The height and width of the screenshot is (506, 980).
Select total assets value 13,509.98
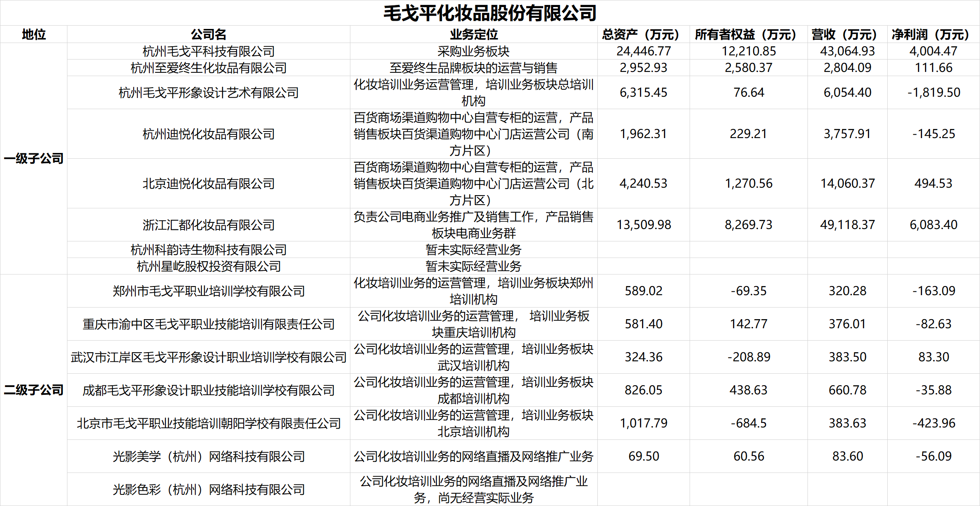tap(643, 225)
